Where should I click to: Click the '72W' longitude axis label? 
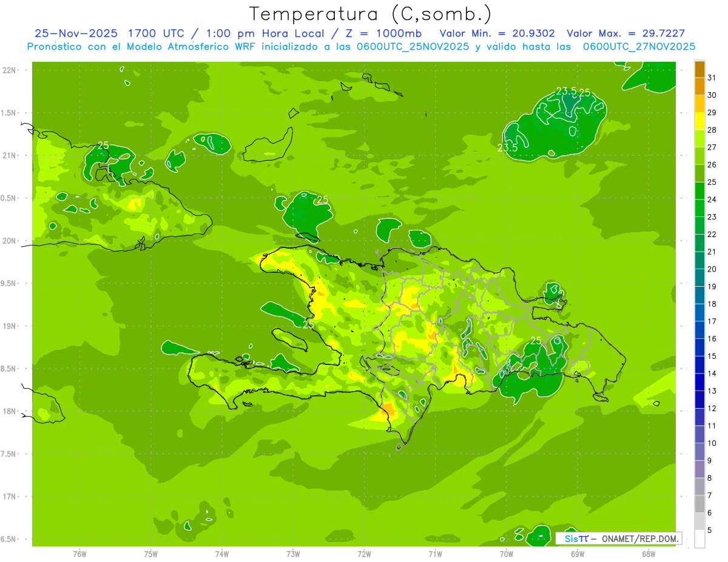pyautogui.click(x=364, y=554)
